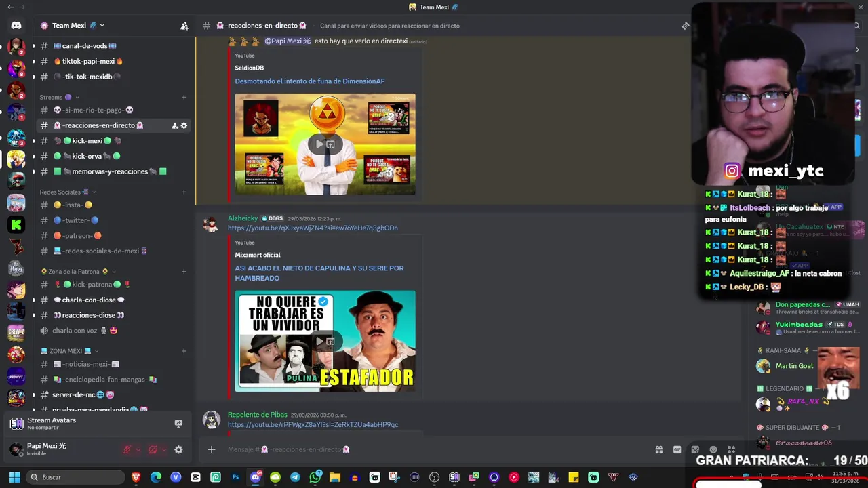Open Windows Start menu
This screenshot has height=488, width=868.
(x=14, y=477)
